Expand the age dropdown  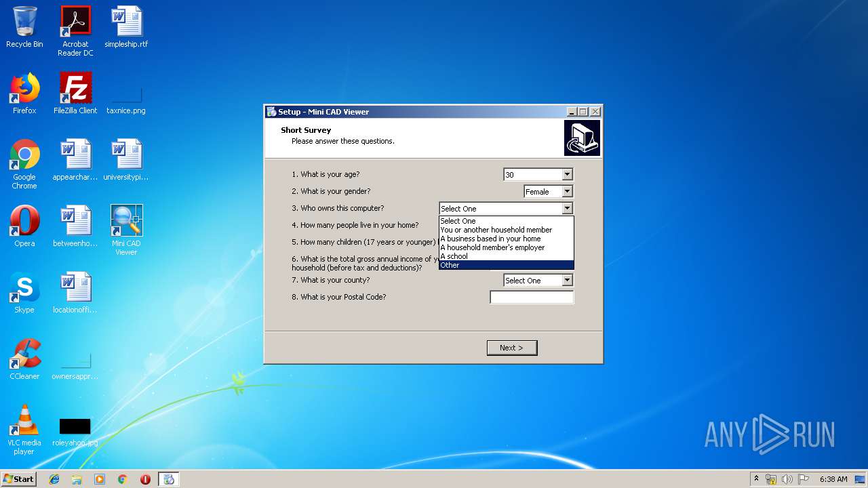(568, 175)
